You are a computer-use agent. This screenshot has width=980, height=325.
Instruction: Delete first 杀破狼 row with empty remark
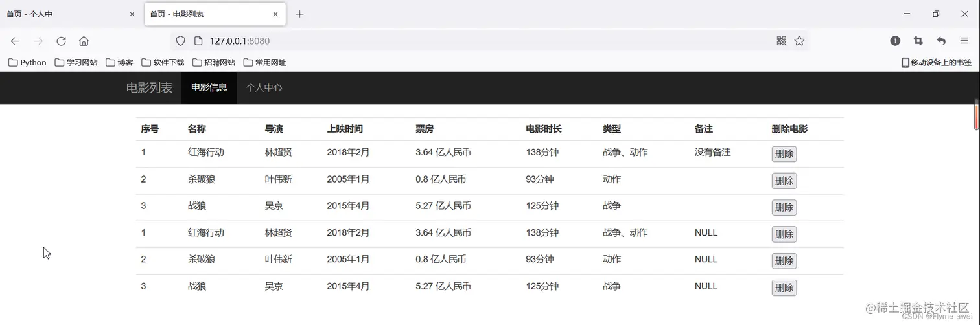coord(784,181)
